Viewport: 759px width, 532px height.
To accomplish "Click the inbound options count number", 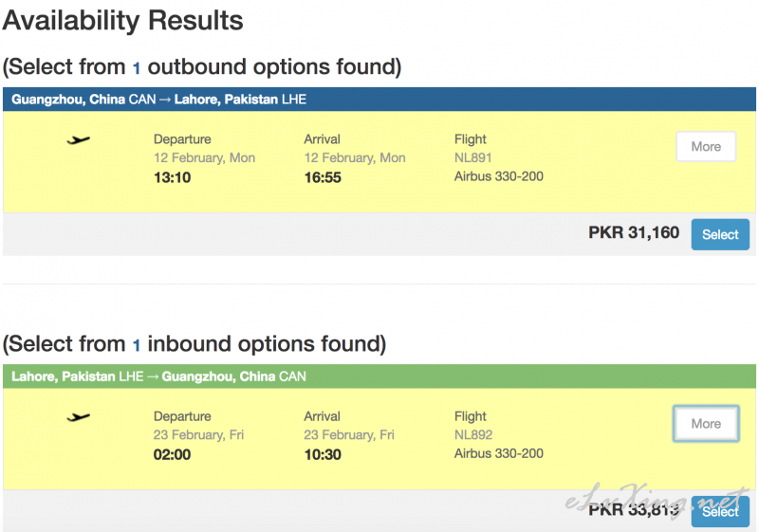I will (x=136, y=344).
